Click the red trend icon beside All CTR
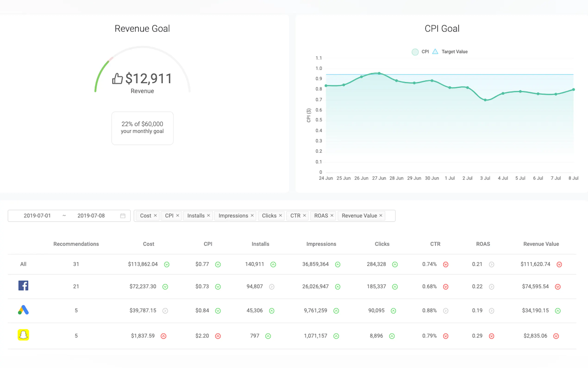This screenshot has width=588, height=368. point(445,264)
